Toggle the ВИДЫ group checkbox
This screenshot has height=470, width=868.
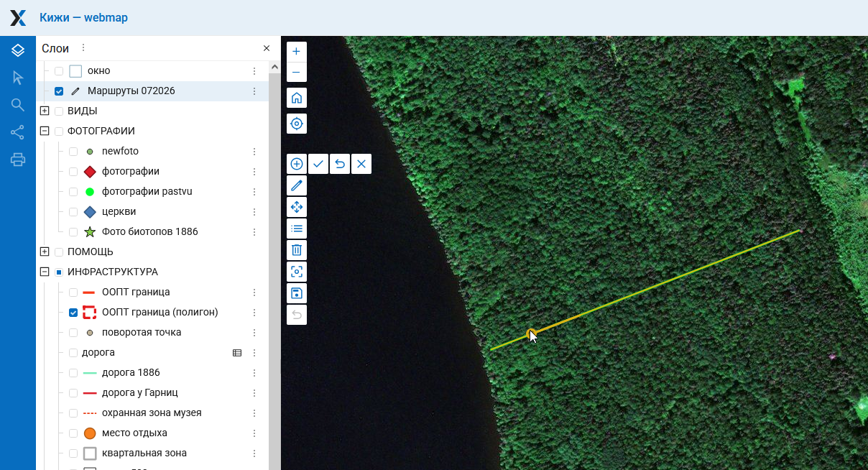(x=59, y=111)
